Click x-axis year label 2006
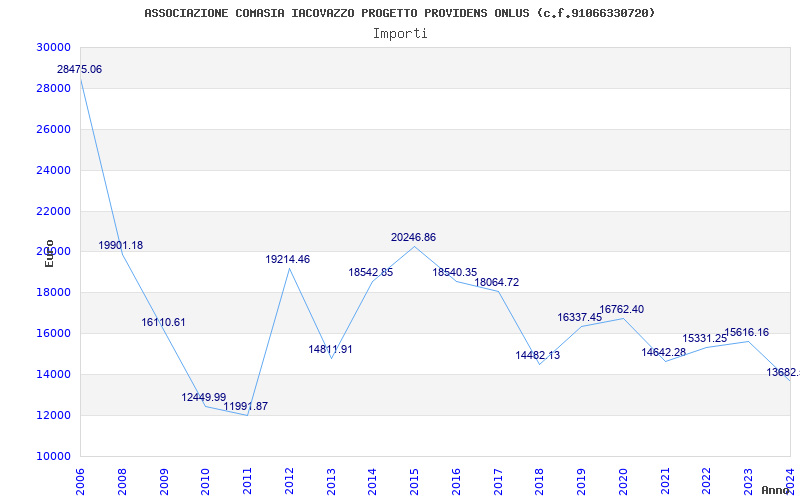This screenshot has height=500, width=800. click(x=80, y=482)
